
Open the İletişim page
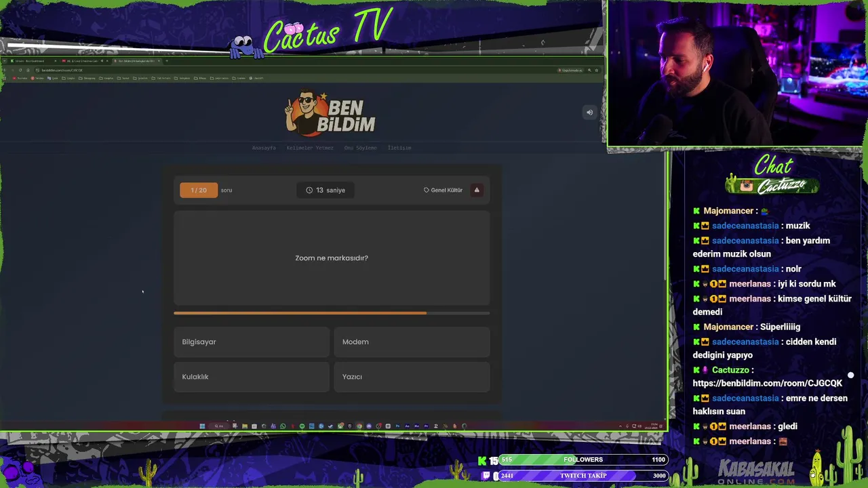tap(399, 148)
